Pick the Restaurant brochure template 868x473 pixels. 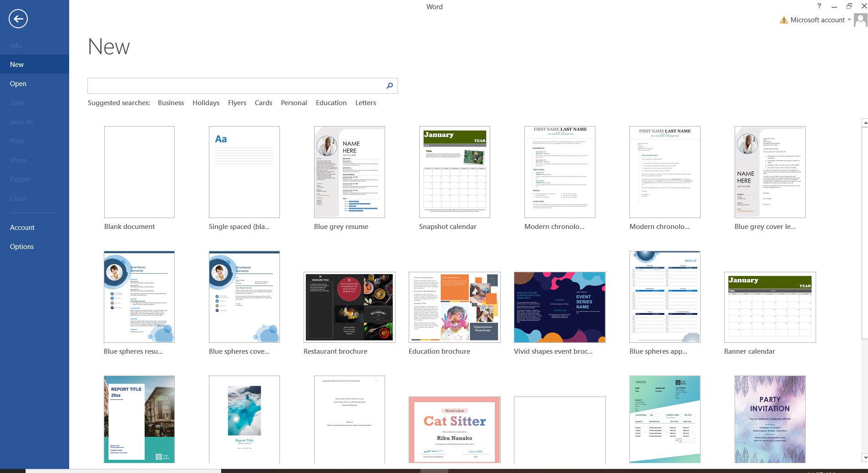pyautogui.click(x=350, y=307)
